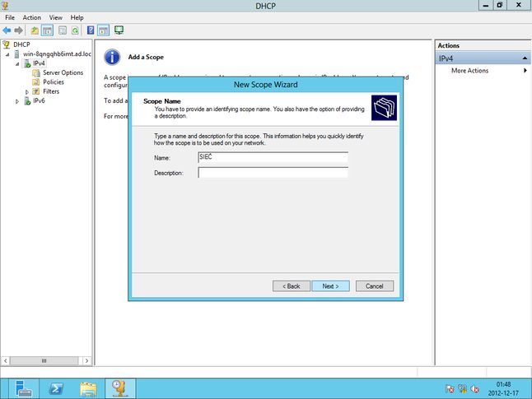Click the IPv6 server icon

27,100
